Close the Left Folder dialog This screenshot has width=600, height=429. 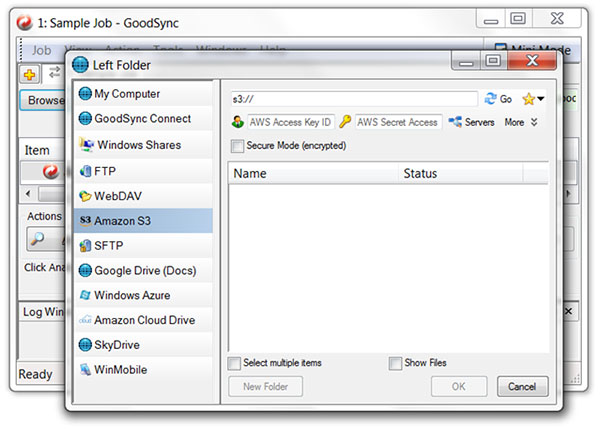point(532,60)
